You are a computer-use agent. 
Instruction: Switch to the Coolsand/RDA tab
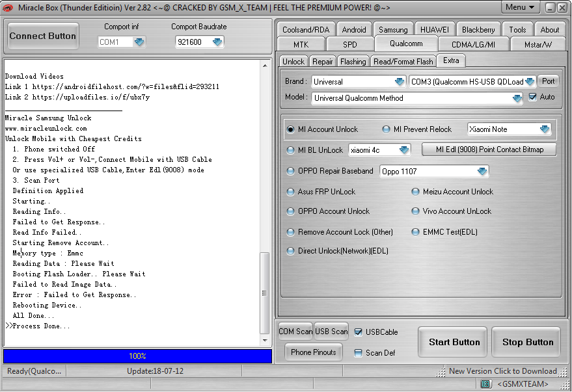click(306, 29)
